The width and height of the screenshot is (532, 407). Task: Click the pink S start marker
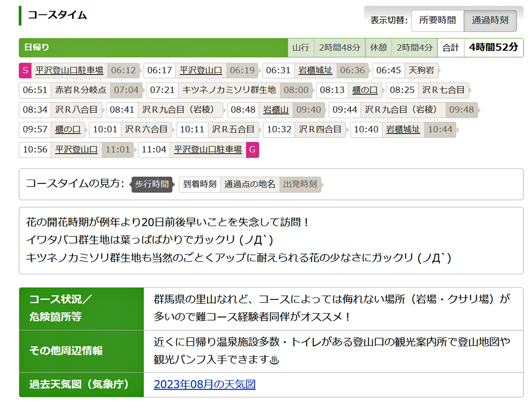[x=25, y=70]
